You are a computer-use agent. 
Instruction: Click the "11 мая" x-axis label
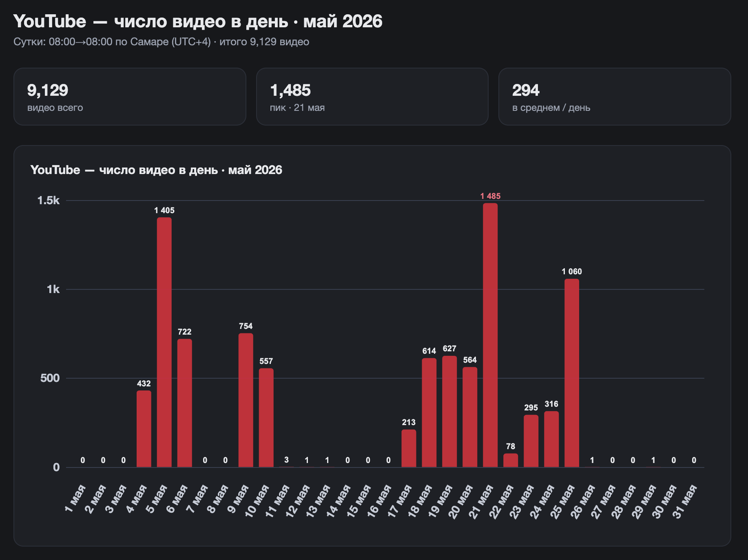click(x=277, y=500)
